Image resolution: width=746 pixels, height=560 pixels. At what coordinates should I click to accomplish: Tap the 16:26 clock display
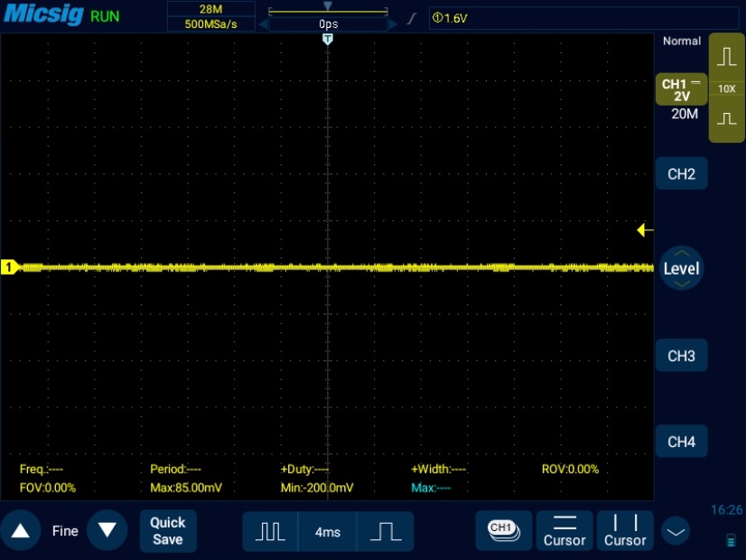tap(726, 510)
